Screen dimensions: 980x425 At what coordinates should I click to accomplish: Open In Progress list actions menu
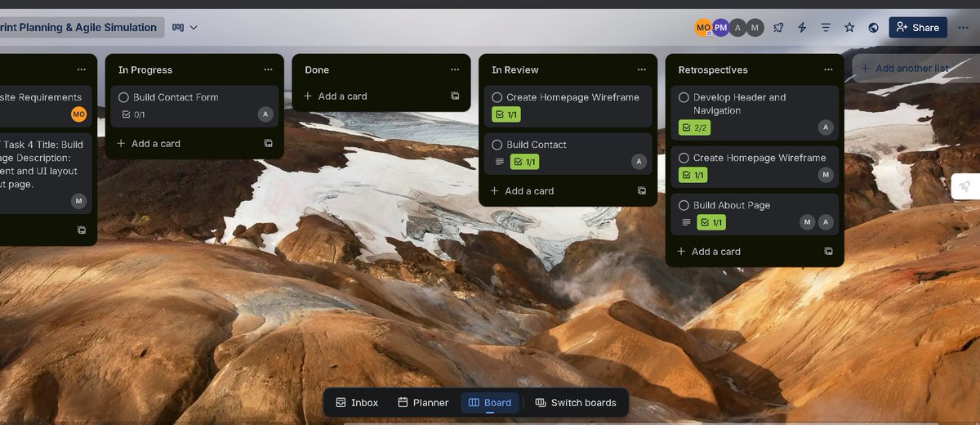tap(268, 69)
